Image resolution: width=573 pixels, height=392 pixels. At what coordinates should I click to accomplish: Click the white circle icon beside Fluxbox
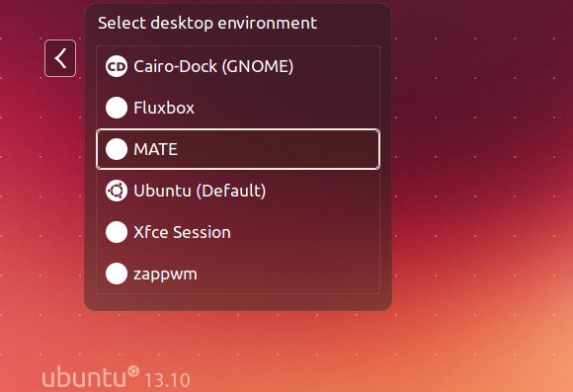coord(117,108)
